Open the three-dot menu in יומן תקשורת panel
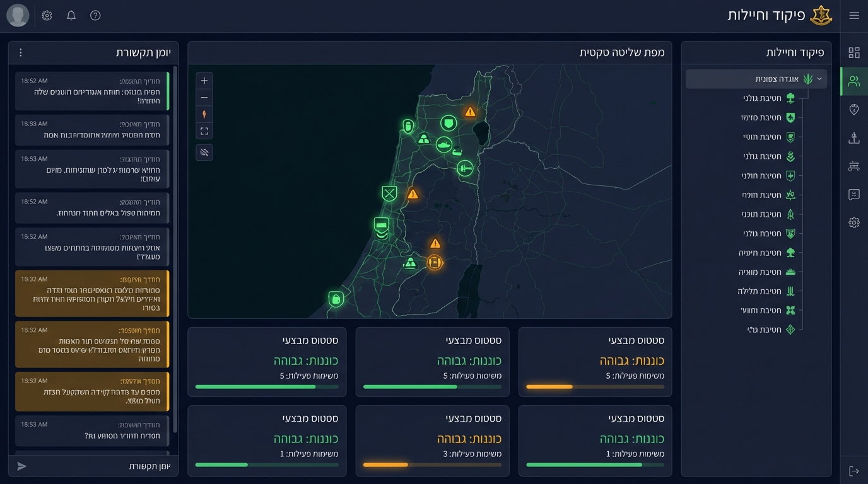 21,53
